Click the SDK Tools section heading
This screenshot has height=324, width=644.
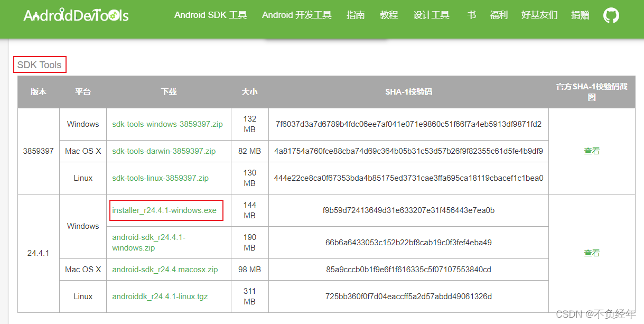tap(40, 65)
